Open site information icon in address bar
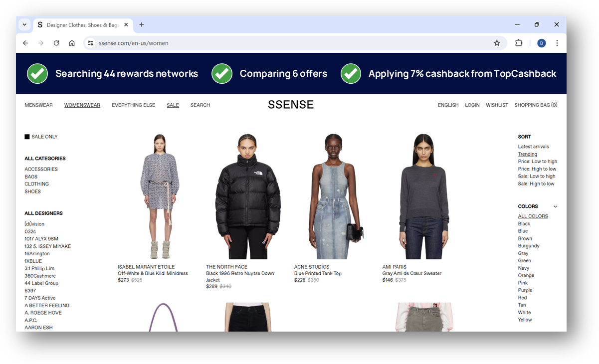The height and width of the screenshot is (364, 599). click(90, 43)
